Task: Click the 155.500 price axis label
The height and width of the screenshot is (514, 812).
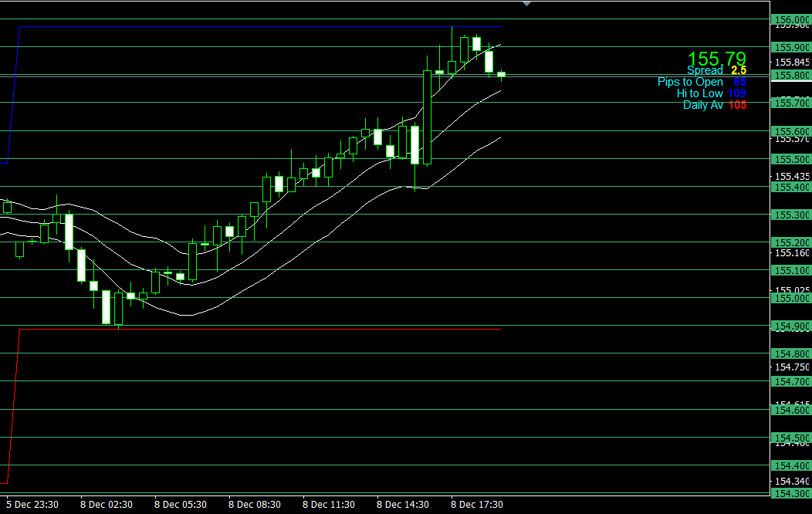Action: click(790, 159)
